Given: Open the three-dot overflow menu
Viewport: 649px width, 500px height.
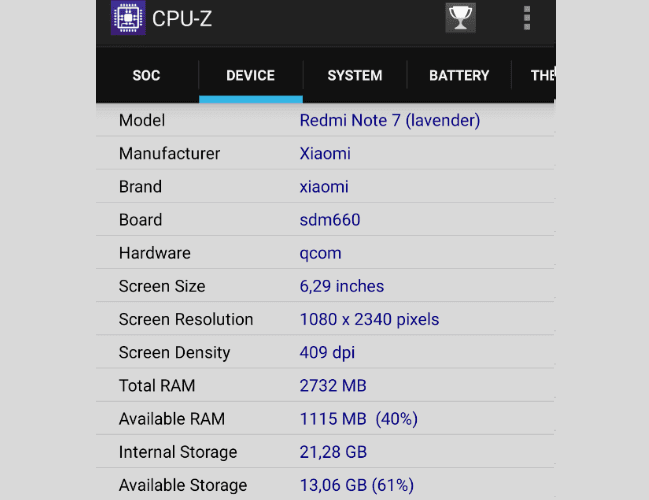Looking at the screenshot, I should (527, 18).
